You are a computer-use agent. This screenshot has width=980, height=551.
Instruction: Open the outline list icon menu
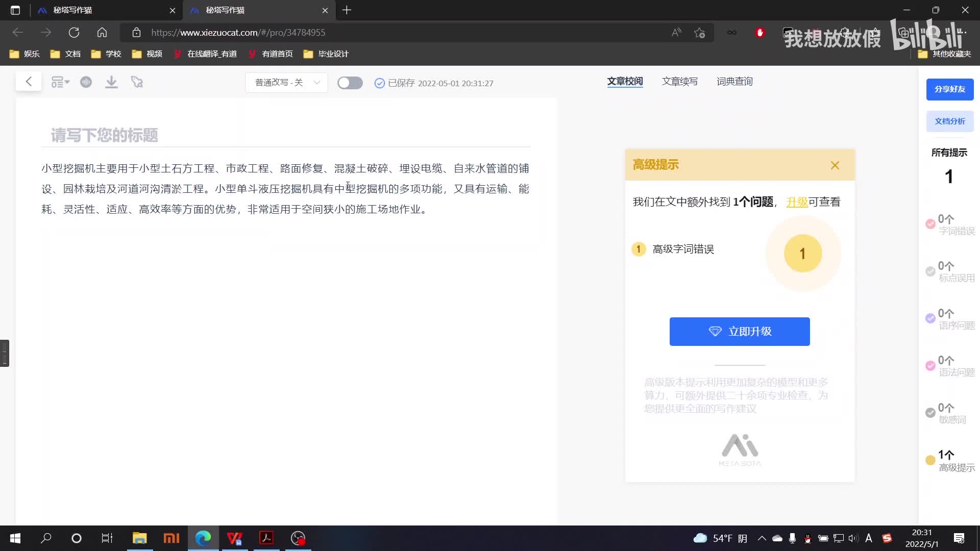coord(60,82)
